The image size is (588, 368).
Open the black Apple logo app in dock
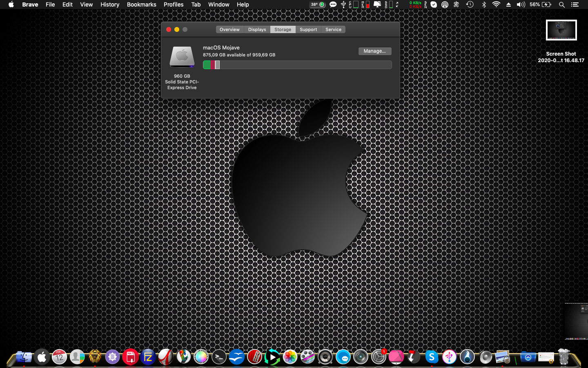pyautogui.click(x=42, y=357)
